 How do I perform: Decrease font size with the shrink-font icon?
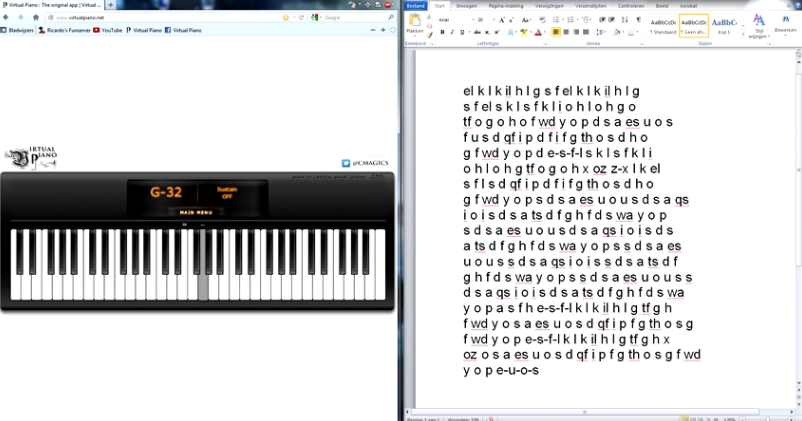click(x=511, y=20)
